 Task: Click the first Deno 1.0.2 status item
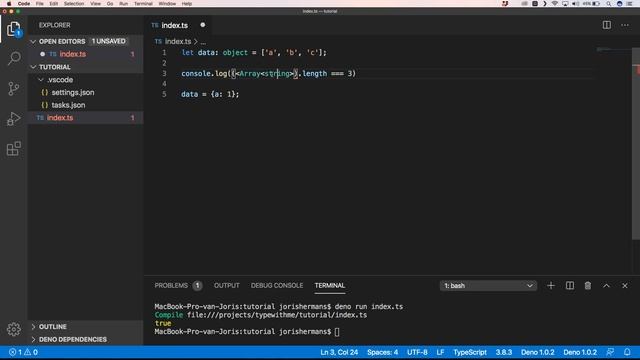[537, 352]
